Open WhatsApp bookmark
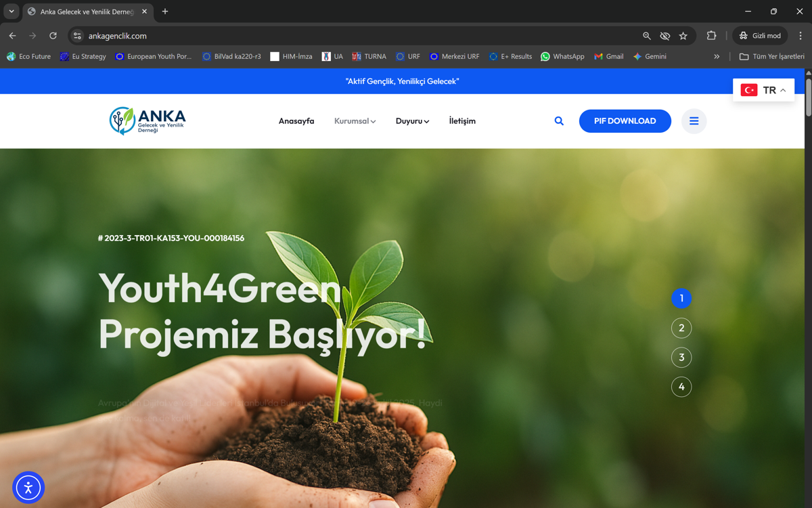This screenshot has height=508, width=812. tap(562, 57)
